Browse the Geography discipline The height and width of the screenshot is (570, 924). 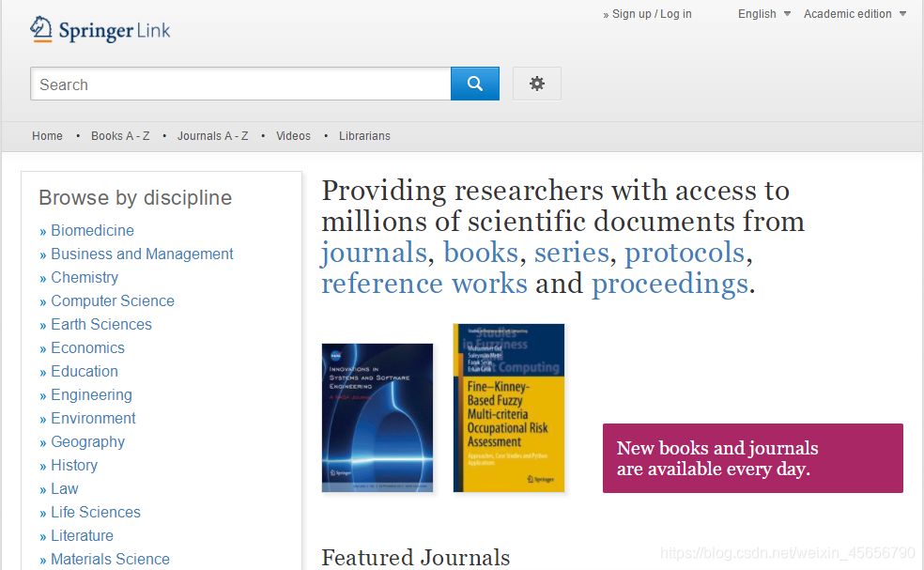pos(88,442)
